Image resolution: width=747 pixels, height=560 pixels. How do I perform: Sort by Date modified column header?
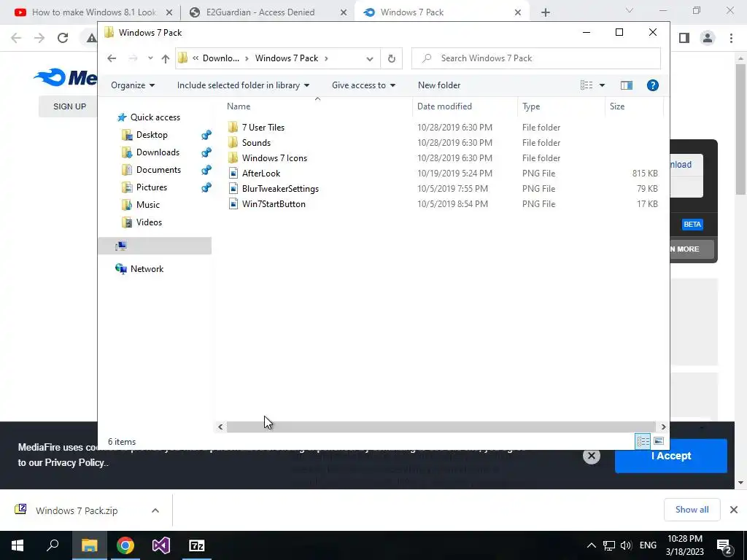tap(465, 106)
